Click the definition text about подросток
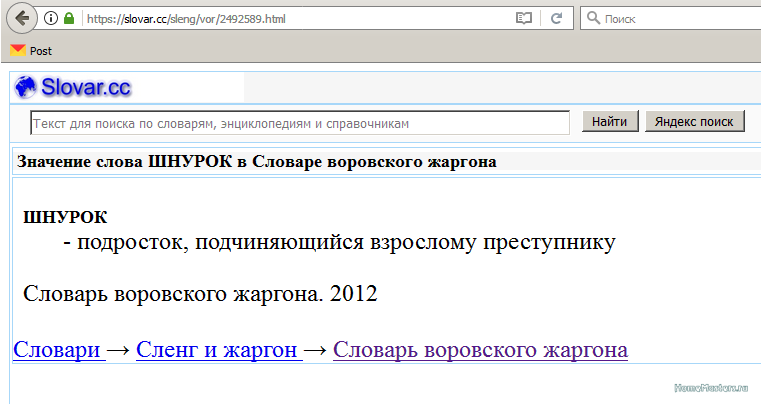The image size is (761, 404). coord(338,242)
